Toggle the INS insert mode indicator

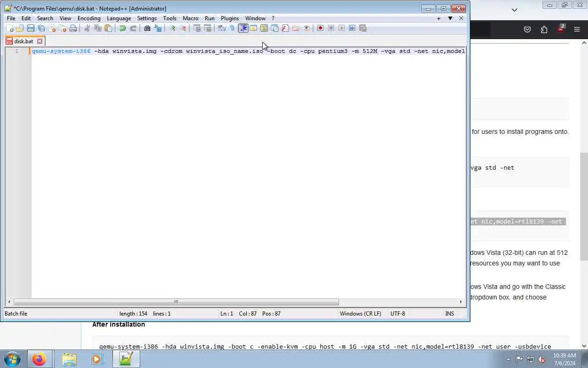click(449, 314)
